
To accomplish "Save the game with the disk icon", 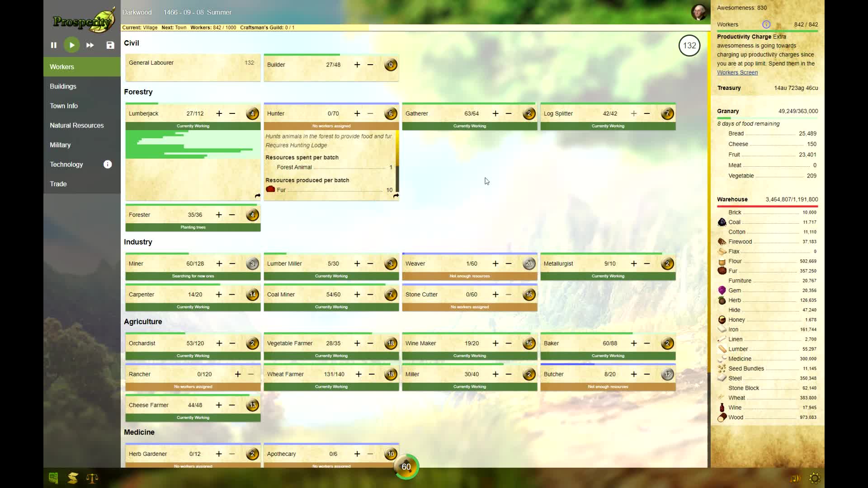I will click(110, 45).
